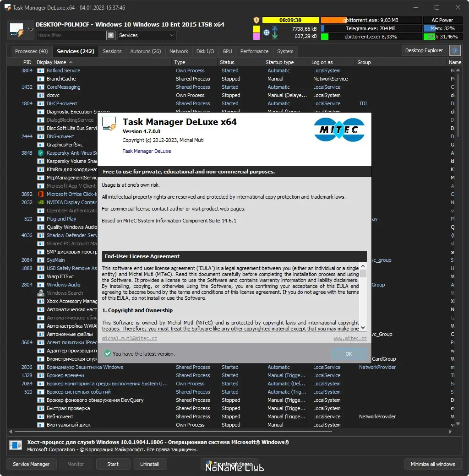Image resolution: width=469 pixels, height=476 pixels.
Task: Click the Plug and Play service icon
Action: (41, 219)
